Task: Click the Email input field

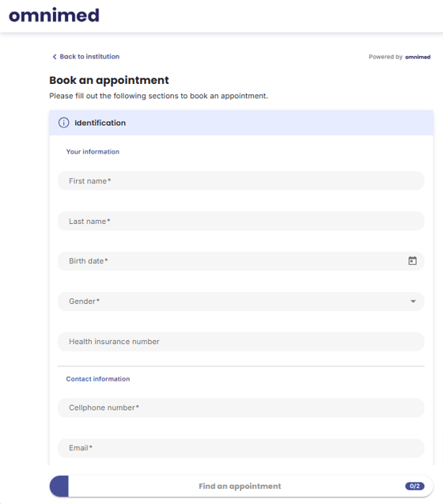Action: pos(240,448)
